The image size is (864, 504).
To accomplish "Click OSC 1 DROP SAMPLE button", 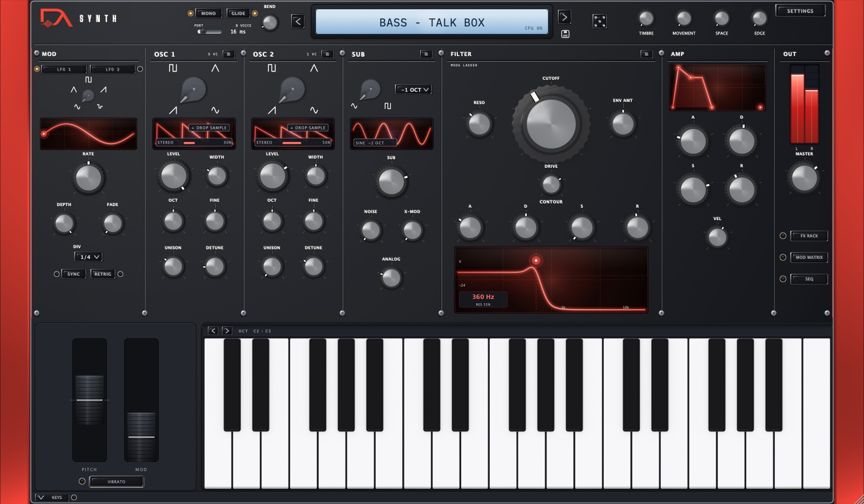I will 210,128.
